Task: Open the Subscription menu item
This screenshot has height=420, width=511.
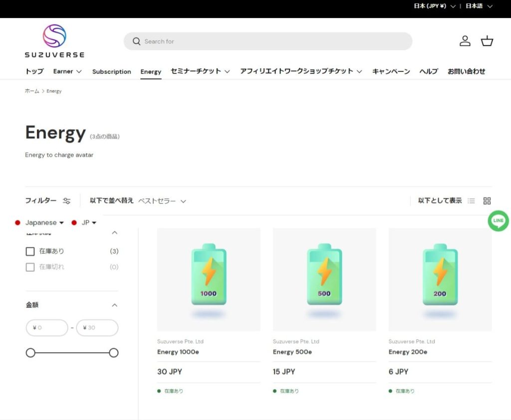Action: (x=111, y=72)
